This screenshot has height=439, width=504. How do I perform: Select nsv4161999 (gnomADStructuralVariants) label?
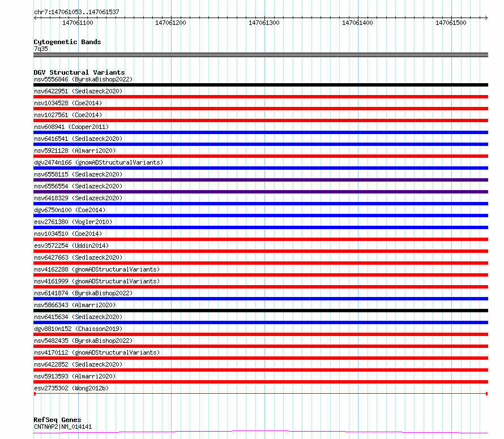[97, 281]
